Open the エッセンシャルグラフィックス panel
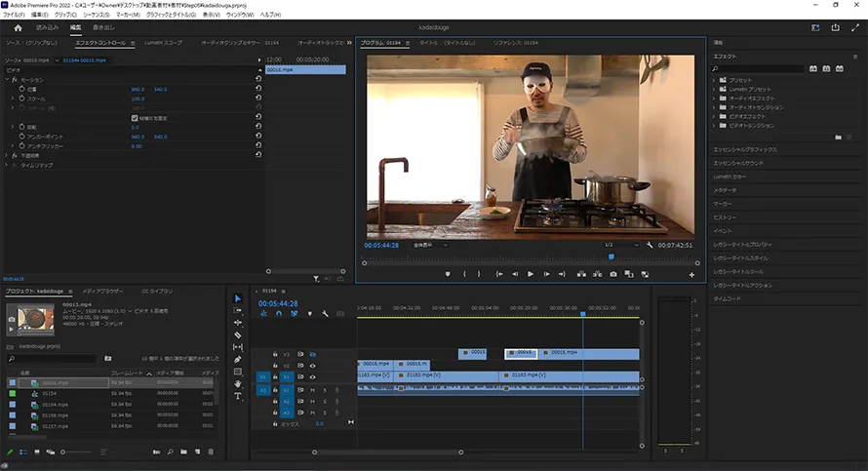Viewport: 868px width, 471px height. point(745,148)
